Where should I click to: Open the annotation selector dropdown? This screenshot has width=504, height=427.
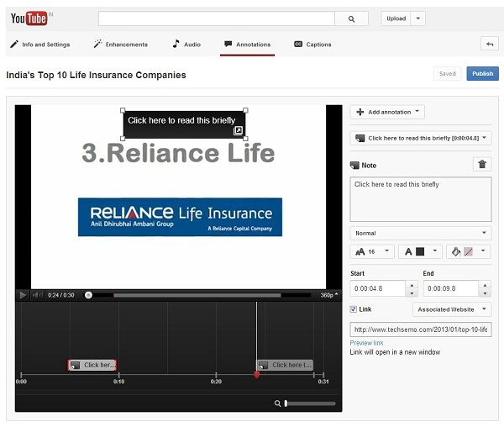(421, 138)
